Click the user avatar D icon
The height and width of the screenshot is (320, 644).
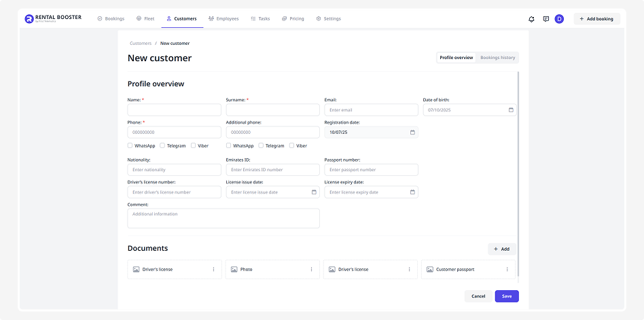point(559,19)
